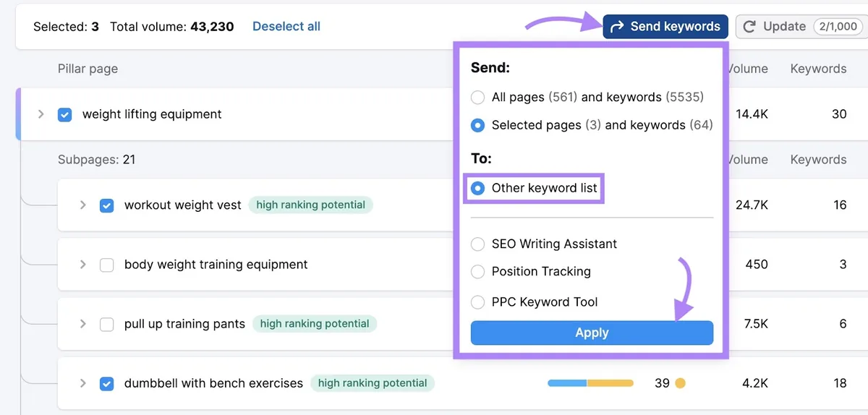Click the 4.2K volume value
This screenshot has height=415, width=868.
tap(756, 383)
